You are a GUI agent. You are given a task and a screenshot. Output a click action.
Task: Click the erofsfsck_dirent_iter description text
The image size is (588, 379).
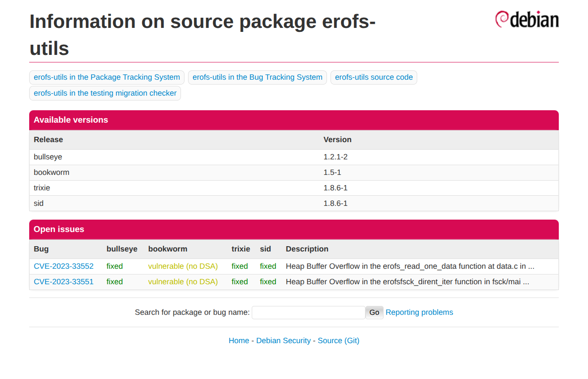point(407,282)
